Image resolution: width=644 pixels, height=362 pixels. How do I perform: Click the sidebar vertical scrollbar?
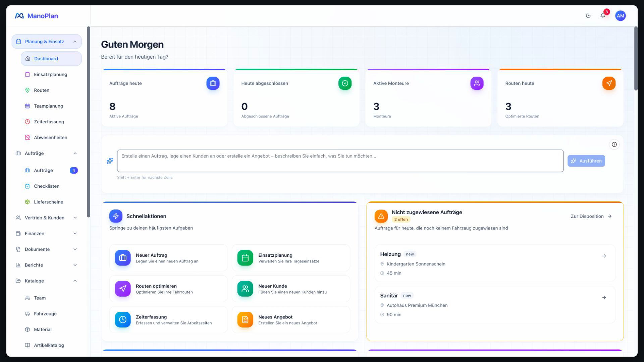click(x=89, y=122)
